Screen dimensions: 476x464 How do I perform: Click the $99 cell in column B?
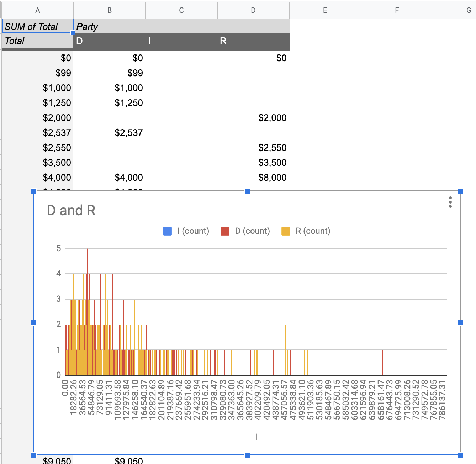tap(110, 73)
